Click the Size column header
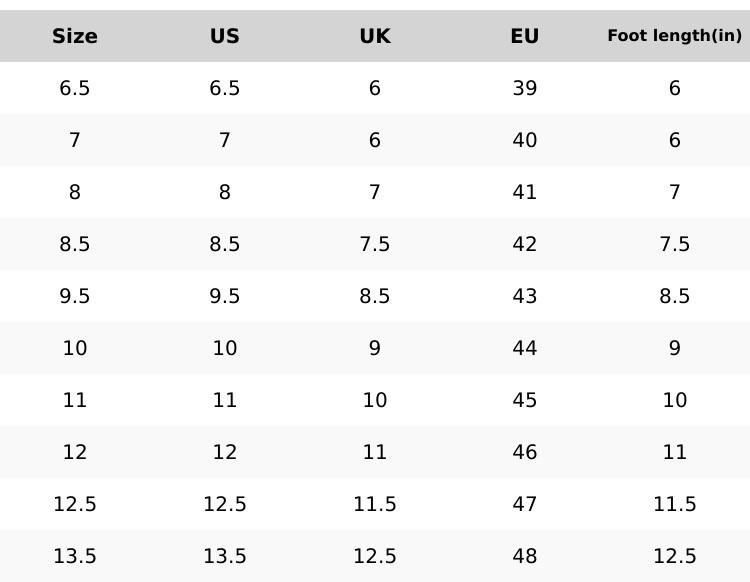The image size is (750, 582). pyautogui.click(x=75, y=36)
